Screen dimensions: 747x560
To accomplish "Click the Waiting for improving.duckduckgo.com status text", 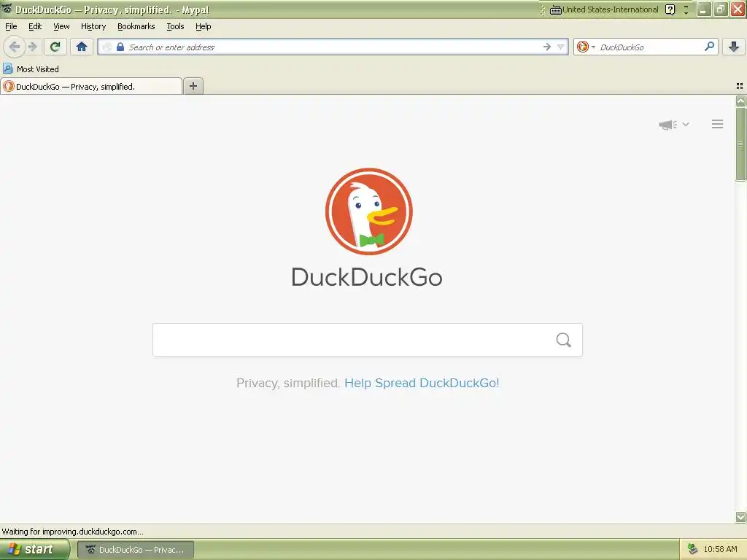I will (72, 532).
